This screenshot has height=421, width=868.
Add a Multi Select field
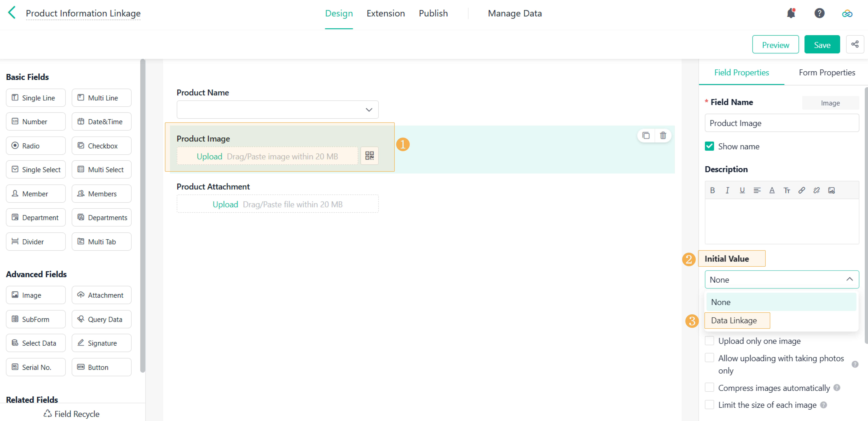tap(101, 169)
